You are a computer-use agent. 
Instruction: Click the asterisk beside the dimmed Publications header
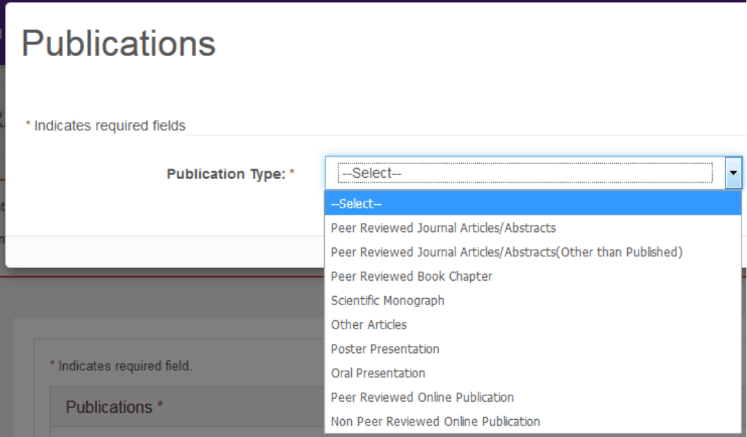[160, 405]
